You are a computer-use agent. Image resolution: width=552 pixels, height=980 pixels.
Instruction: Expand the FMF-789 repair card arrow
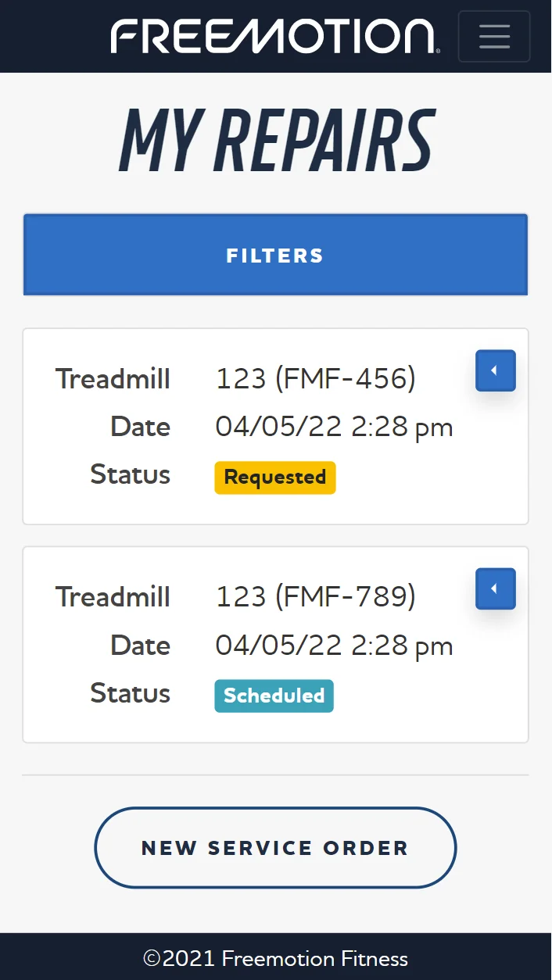[495, 588]
